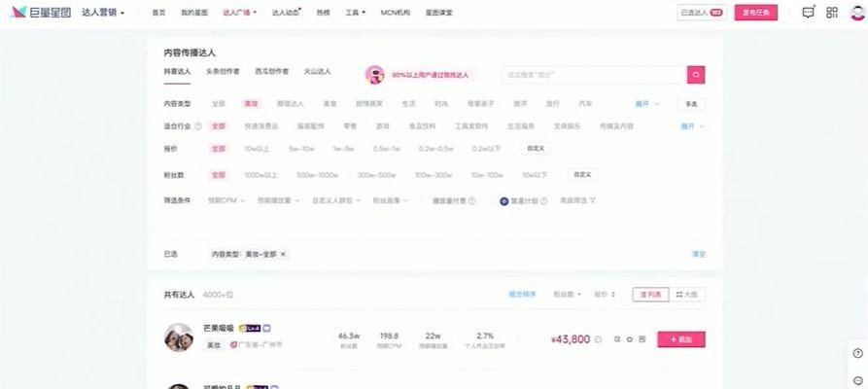The width and height of the screenshot is (868, 389).
Task: Click the feedback floating icon at bottom right
Action: click(858, 380)
